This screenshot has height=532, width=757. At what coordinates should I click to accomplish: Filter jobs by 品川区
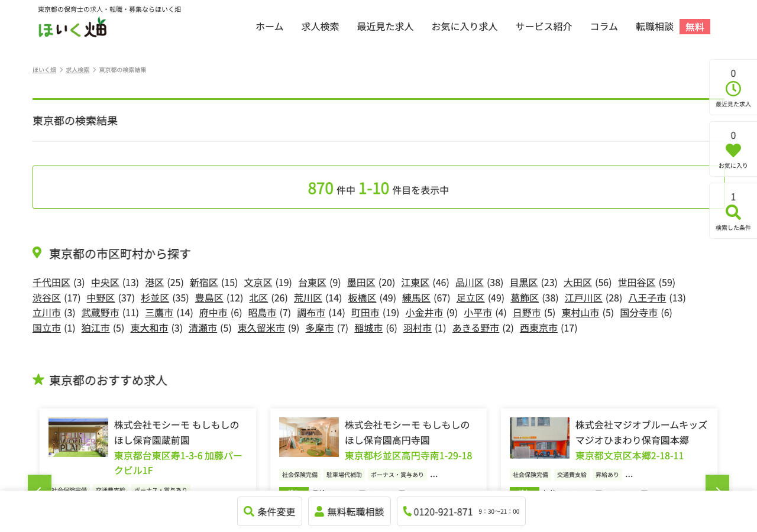coord(470,283)
